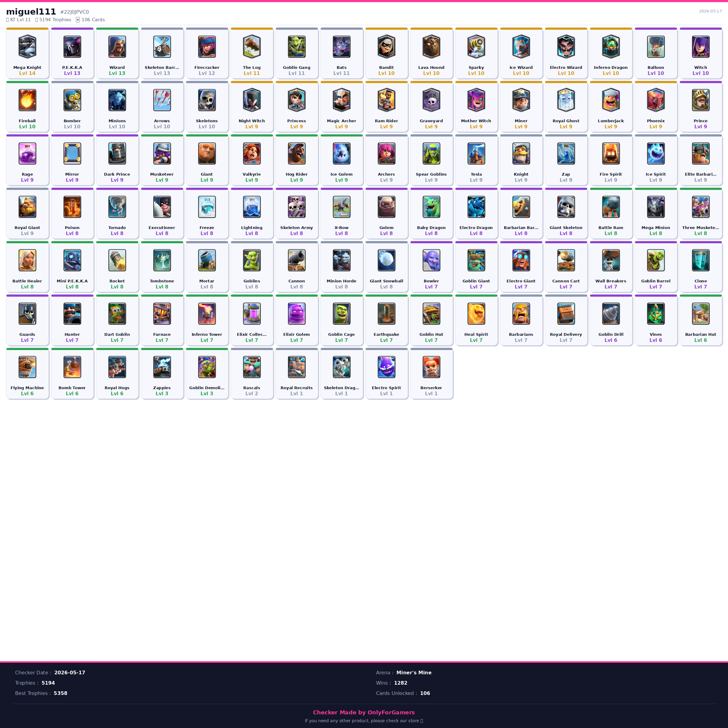Select the Royal Recruits card name
This screenshot has width=728, height=728.
coord(297,388)
